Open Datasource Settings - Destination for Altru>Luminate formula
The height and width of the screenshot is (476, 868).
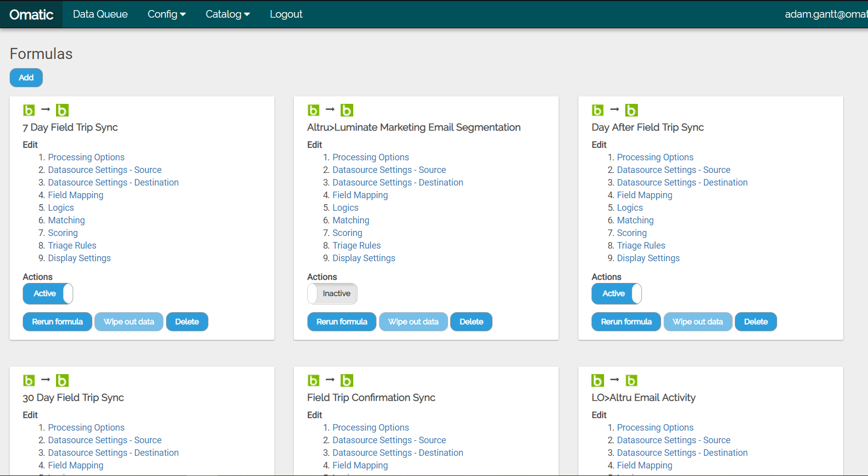398,183
